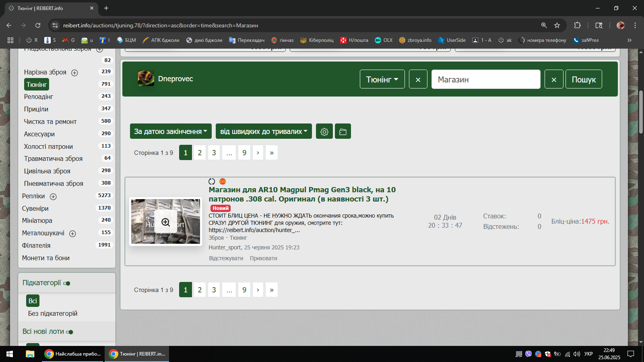Open the gear settings icon near sorting

tap(324, 132)
